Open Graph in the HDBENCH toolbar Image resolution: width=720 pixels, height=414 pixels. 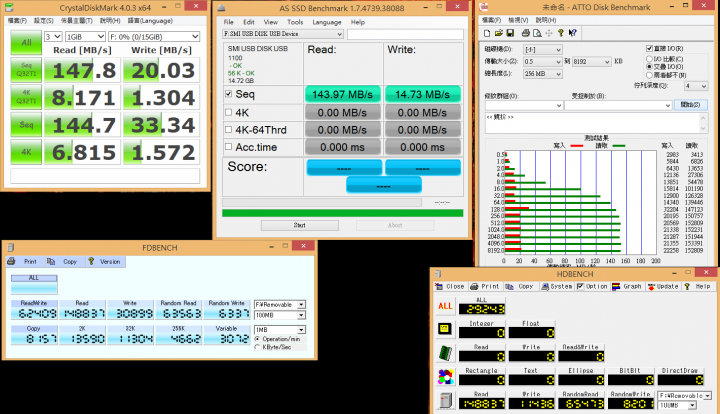627,286
